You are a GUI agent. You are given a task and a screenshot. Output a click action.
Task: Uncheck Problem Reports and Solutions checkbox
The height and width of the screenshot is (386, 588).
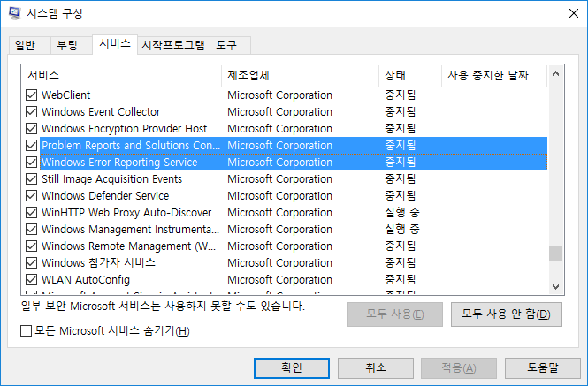pyautogui.click(x=32, y=146)
